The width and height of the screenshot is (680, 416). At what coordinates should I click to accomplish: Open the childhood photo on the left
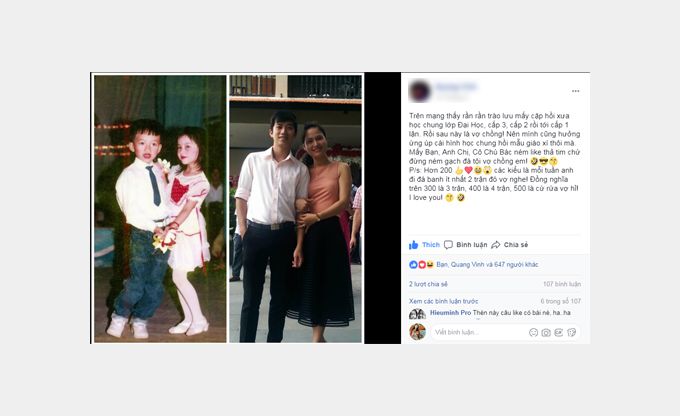[160, 209]
